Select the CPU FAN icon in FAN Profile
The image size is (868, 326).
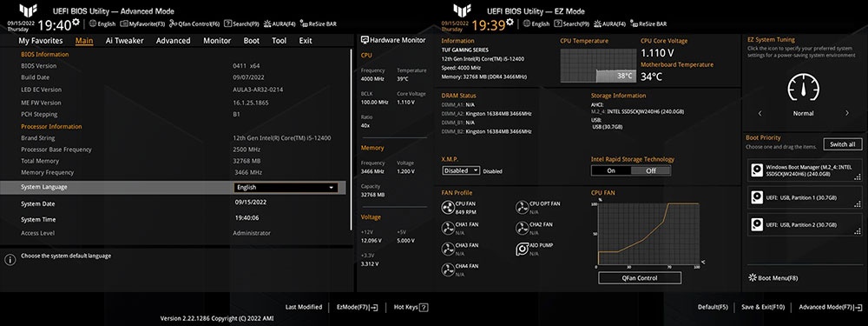point(448,208)
